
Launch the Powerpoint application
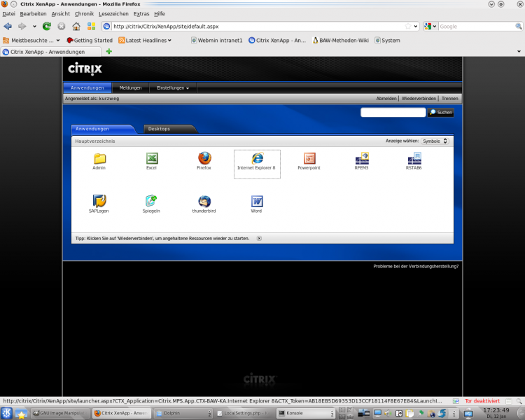[x=309, y=161]
